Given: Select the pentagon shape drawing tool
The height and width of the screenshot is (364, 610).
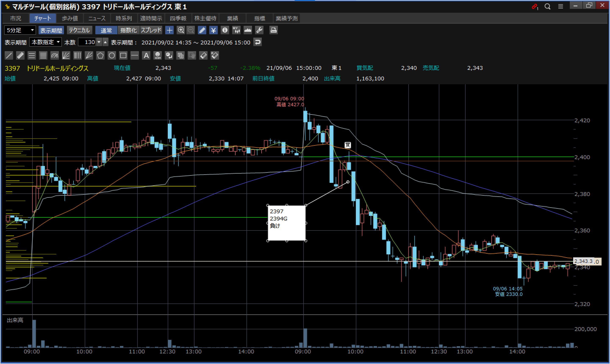Looking at the screenshot, I should [100, 55].
